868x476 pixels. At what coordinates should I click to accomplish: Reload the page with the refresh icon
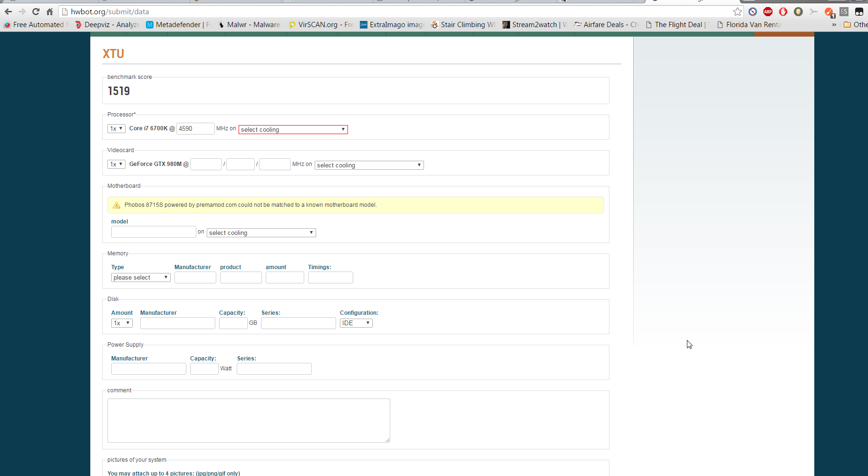coord(36,11)
